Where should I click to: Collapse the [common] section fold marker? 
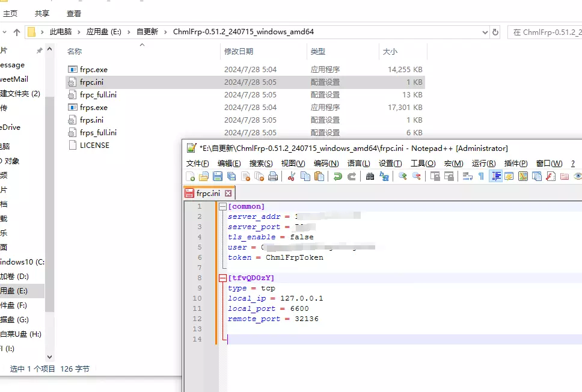(x=222, y=206)
